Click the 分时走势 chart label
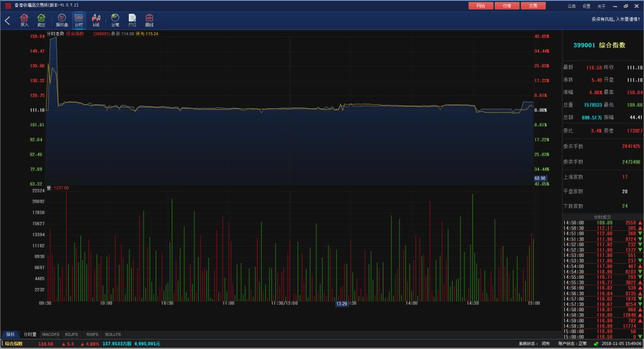 [55, 34]
